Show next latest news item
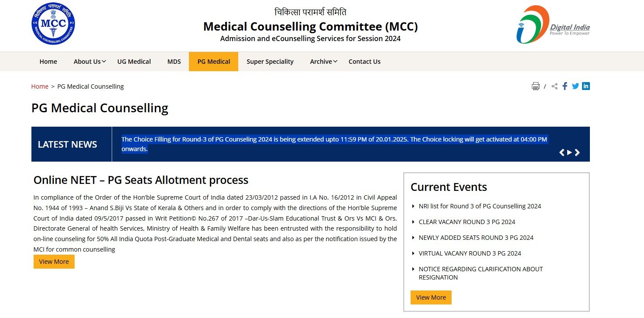This screenshot has width=644, height=318. pos(577,152)
